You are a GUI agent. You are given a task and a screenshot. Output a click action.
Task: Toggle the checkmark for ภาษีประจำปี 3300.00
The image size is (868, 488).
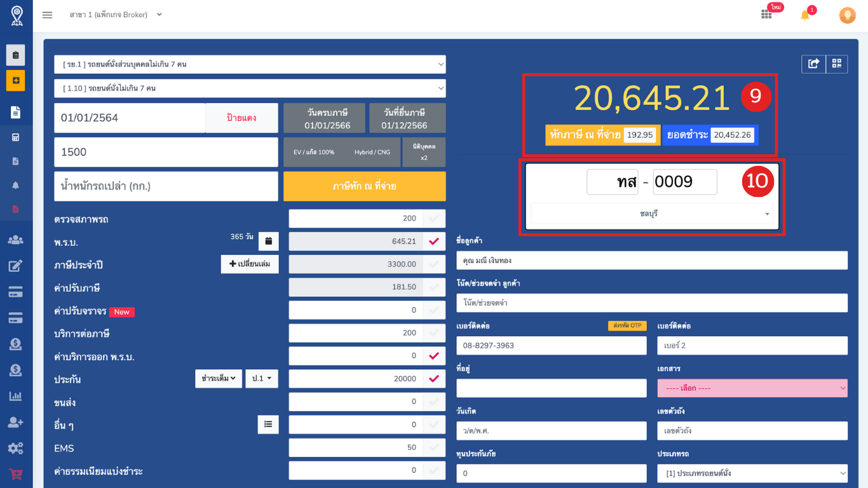point(434,264)
